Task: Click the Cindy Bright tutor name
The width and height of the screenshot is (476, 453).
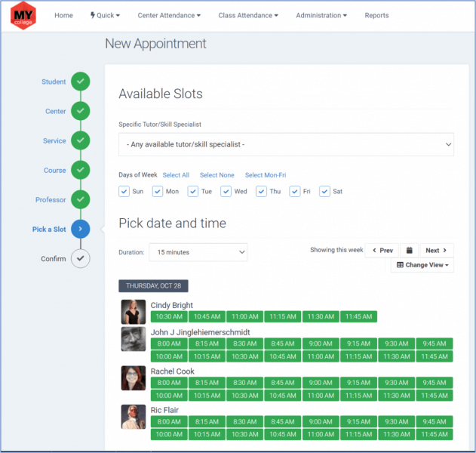Action: 172,305
